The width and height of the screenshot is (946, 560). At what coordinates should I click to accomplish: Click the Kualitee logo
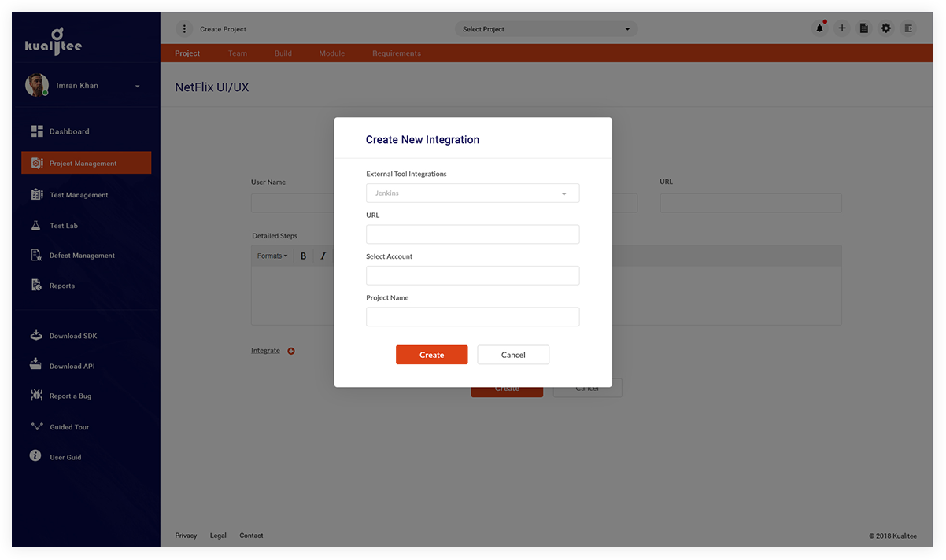coord(54,42)
